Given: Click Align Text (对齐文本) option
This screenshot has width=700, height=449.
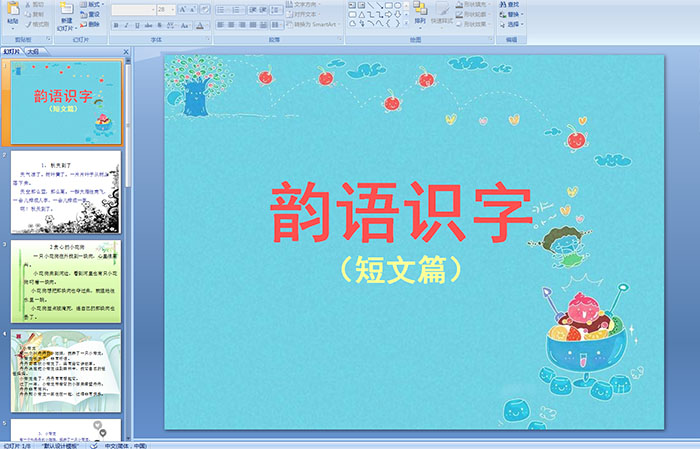Looking at the screenshot, I should click(305, 14).
